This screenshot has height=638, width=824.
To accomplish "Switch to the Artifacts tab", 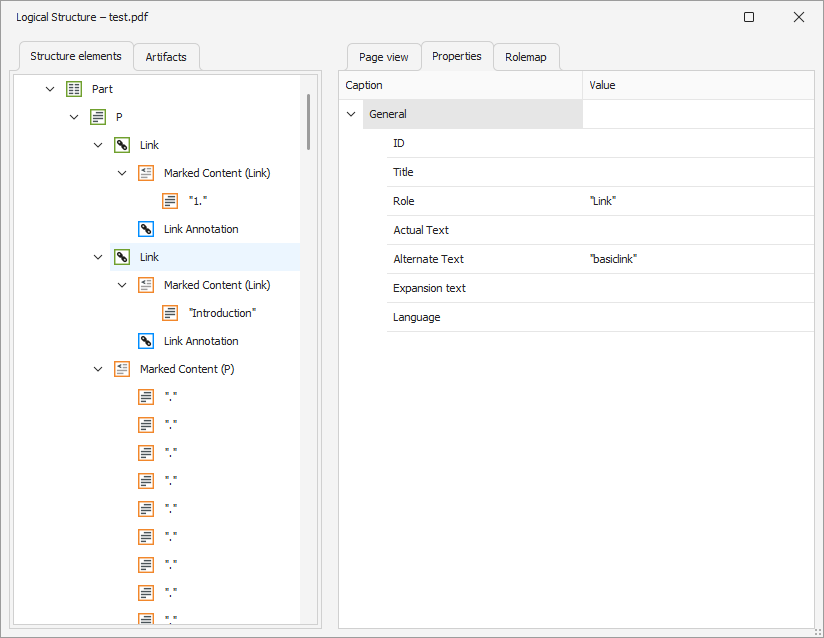I will tap(166, 57).
